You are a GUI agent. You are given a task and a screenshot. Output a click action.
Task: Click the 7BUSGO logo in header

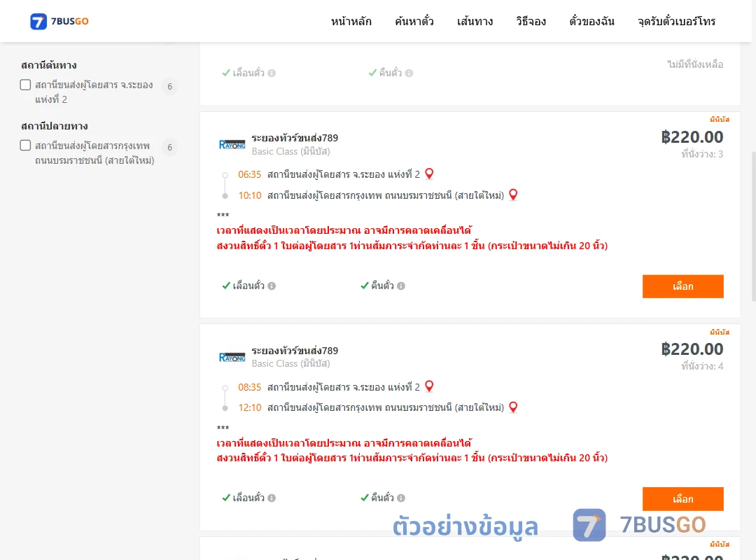click(59, 21)
